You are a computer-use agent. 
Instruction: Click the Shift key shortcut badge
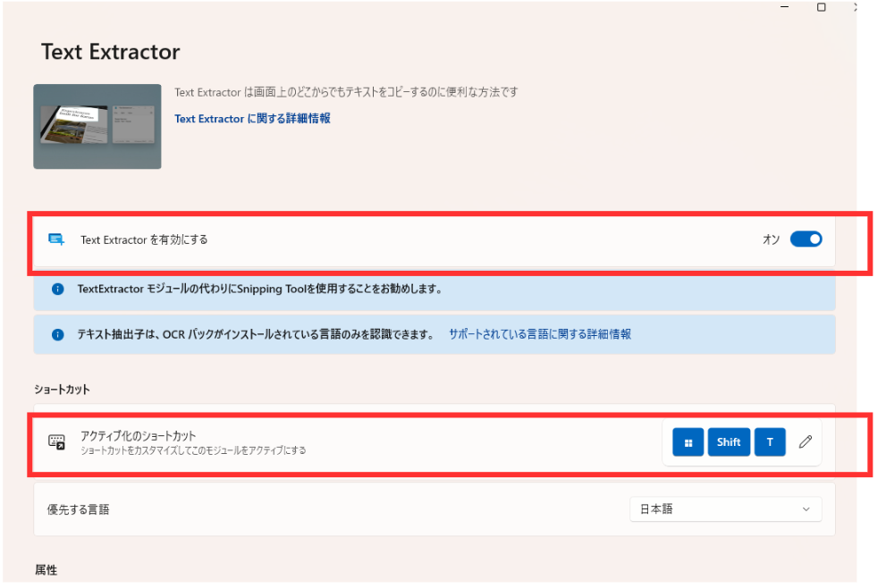tap(729, 441)
